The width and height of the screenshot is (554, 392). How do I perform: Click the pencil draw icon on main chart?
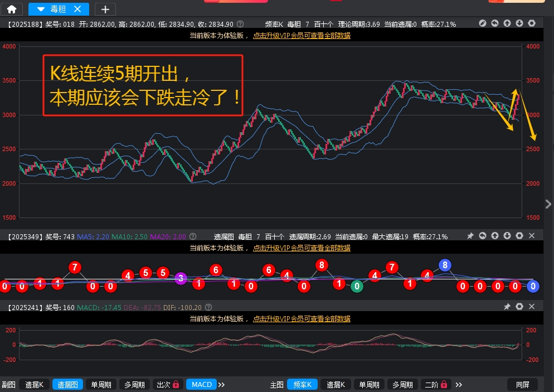coord(483,23)
